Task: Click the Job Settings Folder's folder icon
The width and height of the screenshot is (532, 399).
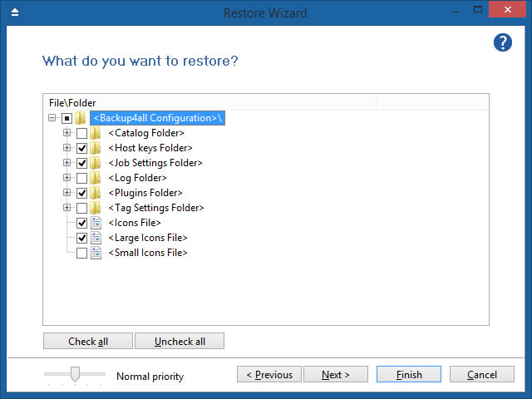Action: pos(96,163)
